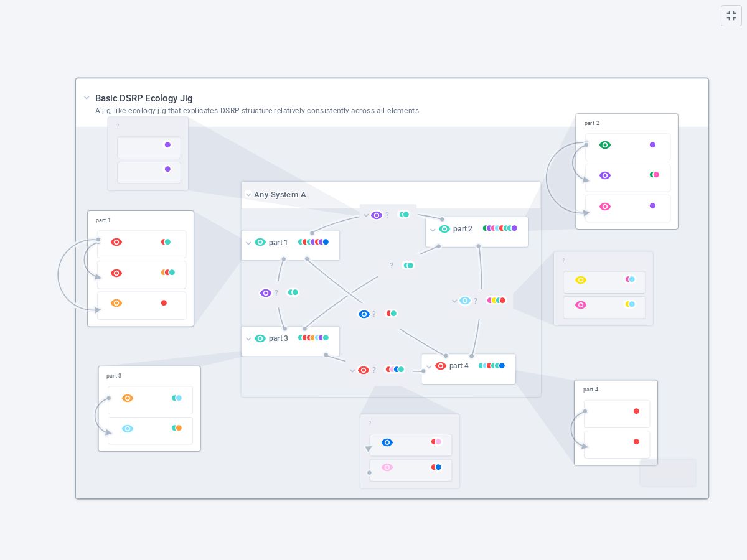Viewport: 747px width, 560px height.
Task: Toggle the purple eye between part 1 and part 3
Action: (x=266, y=293)
